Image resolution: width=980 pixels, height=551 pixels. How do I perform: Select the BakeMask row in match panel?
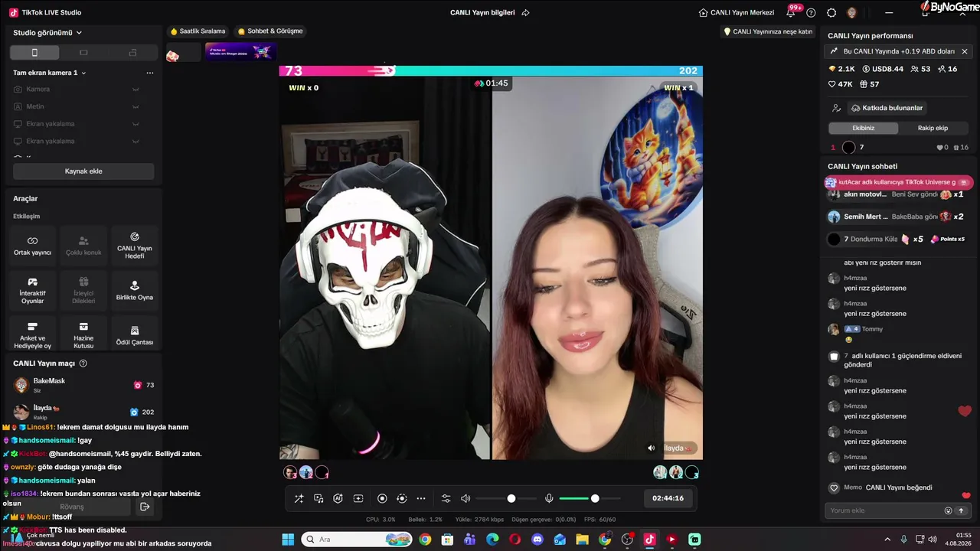pyautogui.click(x=83, y=385)
